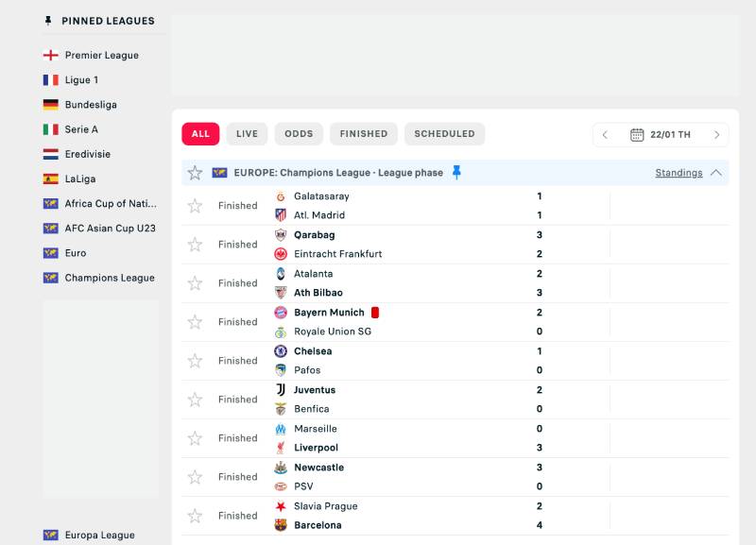Click the Slavia Prague red star crest
The height and width of the screenshot is (545, 756).
[281, 506]
